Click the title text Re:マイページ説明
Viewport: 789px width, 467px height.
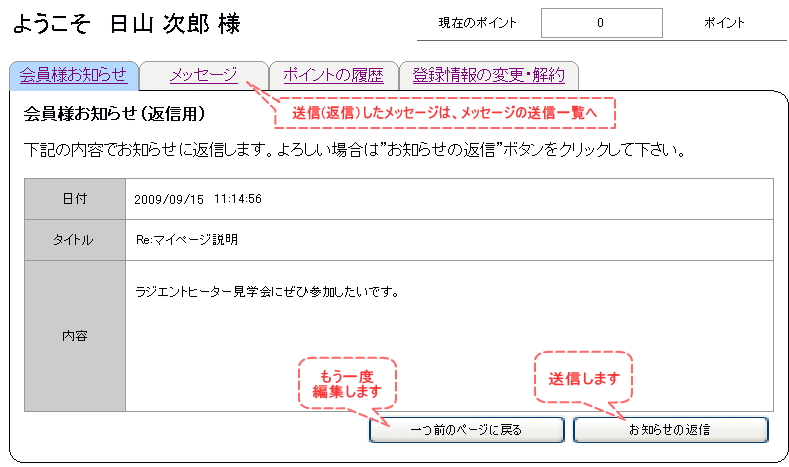[187, 240]
